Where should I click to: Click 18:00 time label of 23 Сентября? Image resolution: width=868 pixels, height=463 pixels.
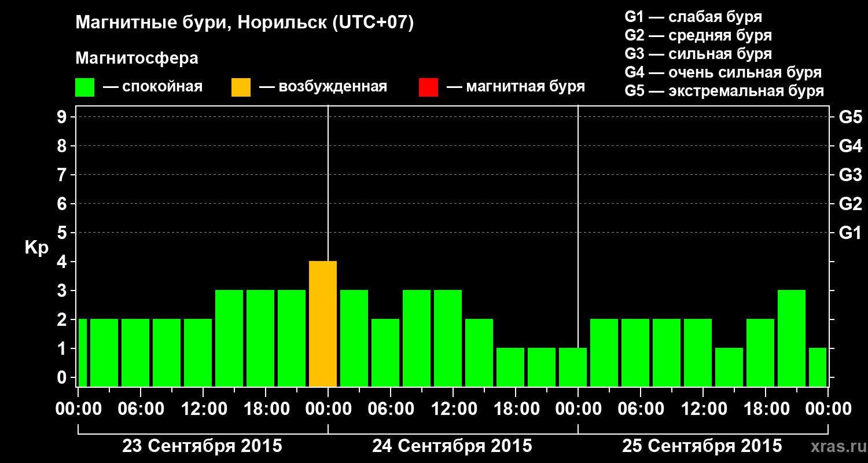266,409
